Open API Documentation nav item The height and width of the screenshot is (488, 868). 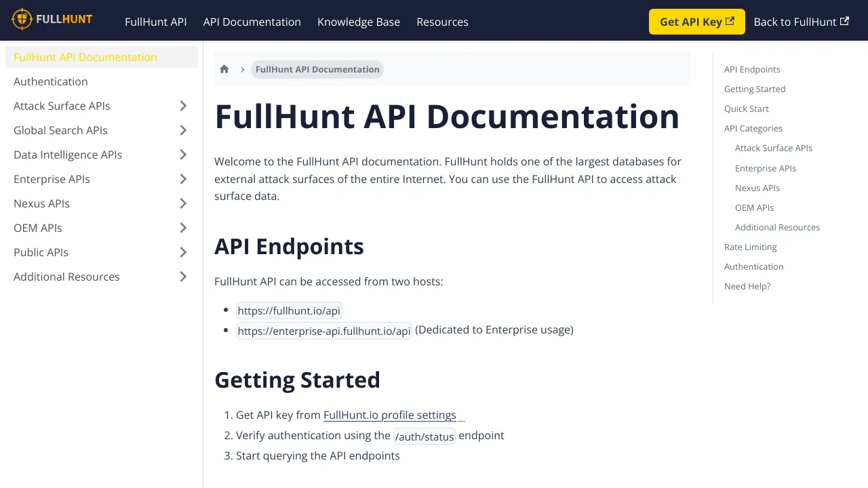tap(252, 22)
